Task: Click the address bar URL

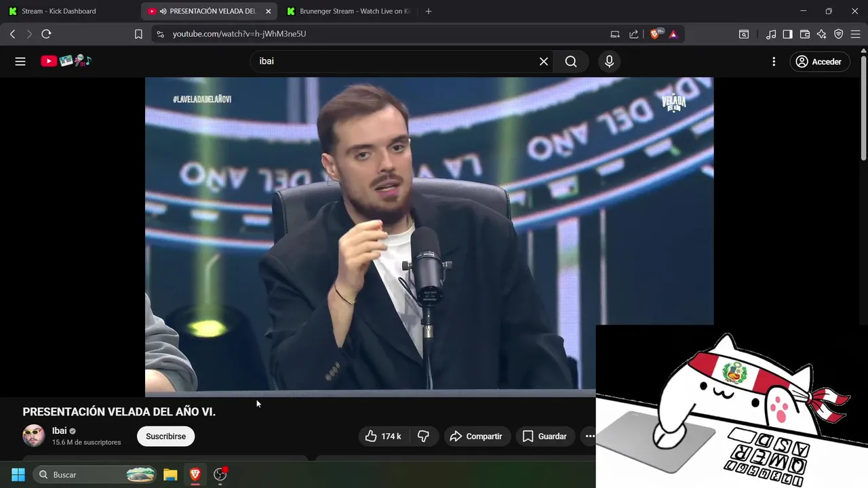Action: [239, 34]
